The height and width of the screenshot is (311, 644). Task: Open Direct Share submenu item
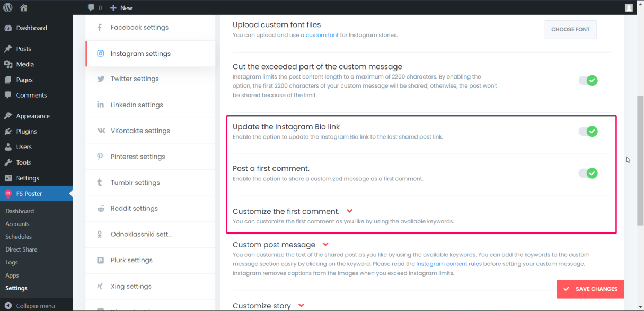[x=21, y=249]
